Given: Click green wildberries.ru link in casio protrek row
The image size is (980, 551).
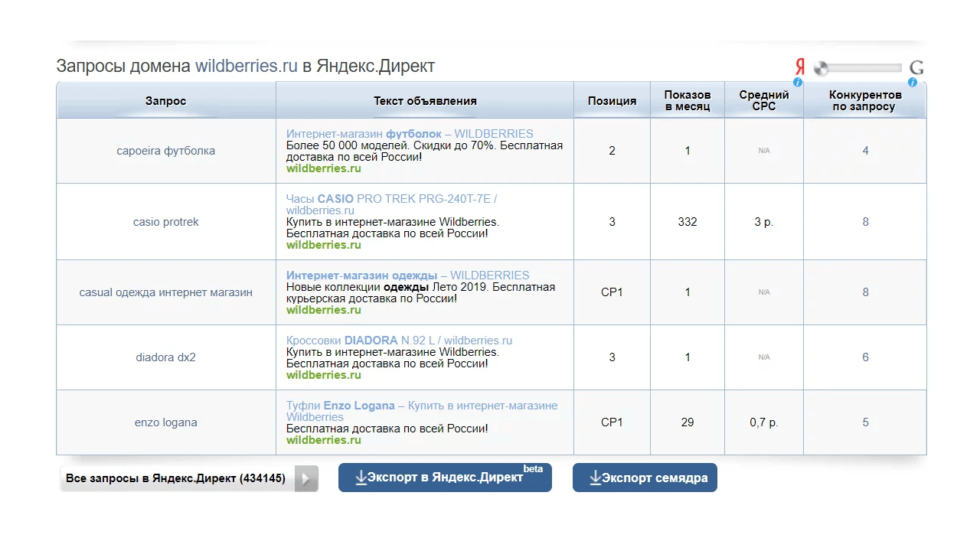Looking at the screenshot, I should (x=324, y=245).
